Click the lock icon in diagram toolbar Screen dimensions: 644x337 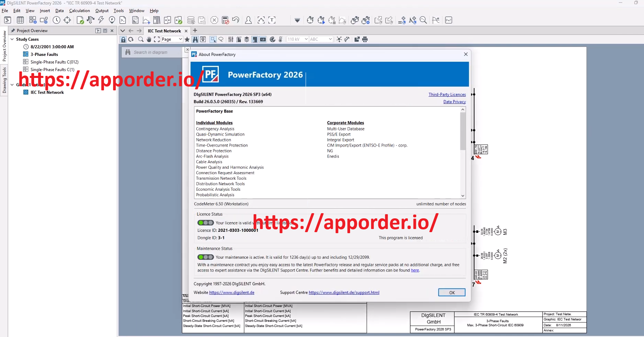click(123, 39)
